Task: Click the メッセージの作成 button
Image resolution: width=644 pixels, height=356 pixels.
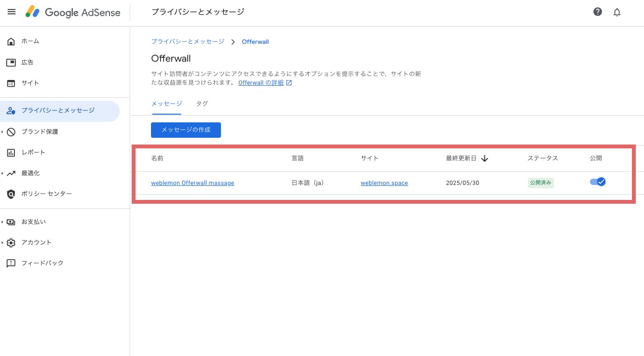Action: tap(186, 130)
